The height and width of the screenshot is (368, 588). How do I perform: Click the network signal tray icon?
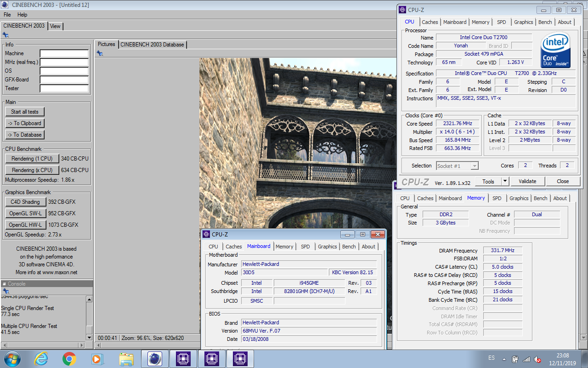point(526,359)
